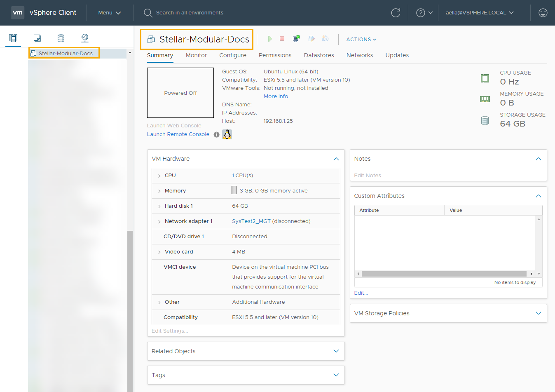Switch to the Datastores tab
Viewport: 555px width, 392px height.
coord(319,55)
